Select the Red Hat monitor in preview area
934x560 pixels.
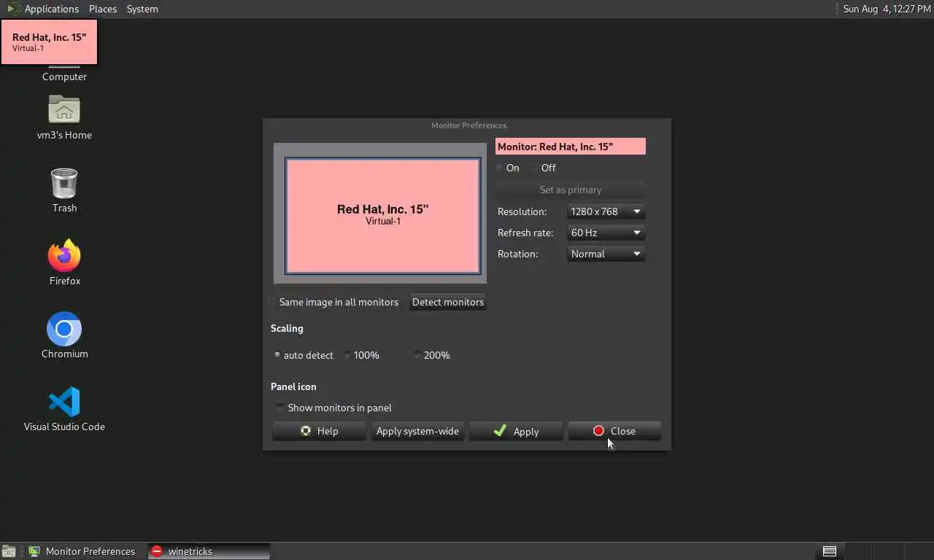point(383,216)
